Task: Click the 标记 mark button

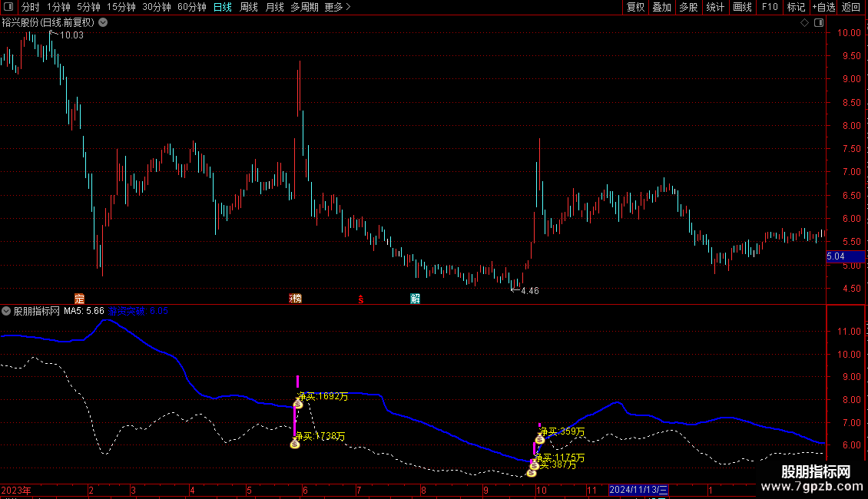Action: click(796, 7)
